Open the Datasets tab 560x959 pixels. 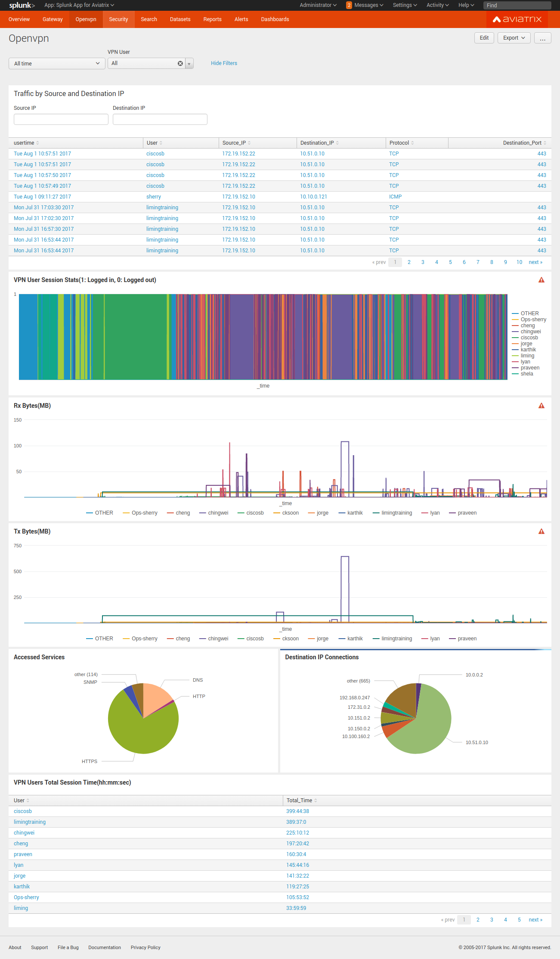[180, 19]
